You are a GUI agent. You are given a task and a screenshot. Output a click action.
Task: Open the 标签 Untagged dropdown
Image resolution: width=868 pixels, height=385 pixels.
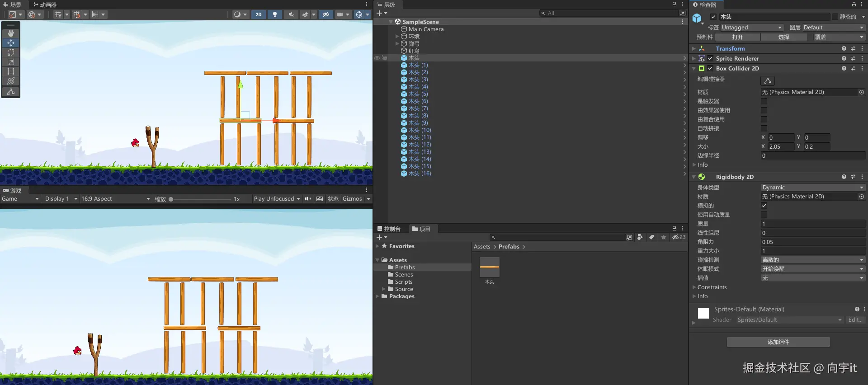[751, 28]
